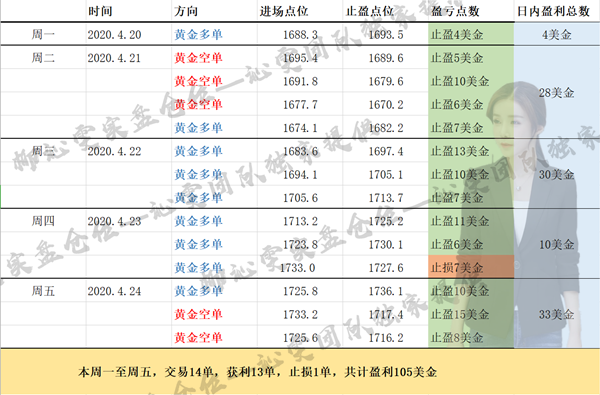Screen dimensions: 600x395
Task: Click the 止盈点位 column header
Action: coord(370,11)
